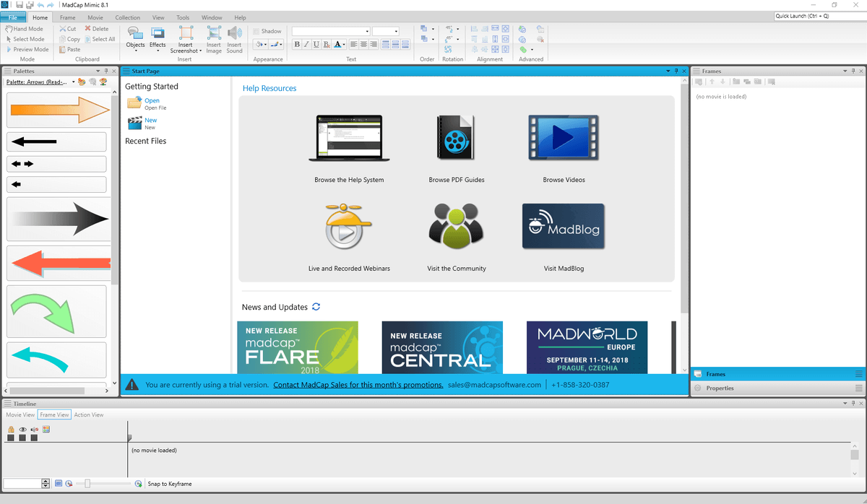
Task: Click the New movie icon
Action: (x=134, y=123)
